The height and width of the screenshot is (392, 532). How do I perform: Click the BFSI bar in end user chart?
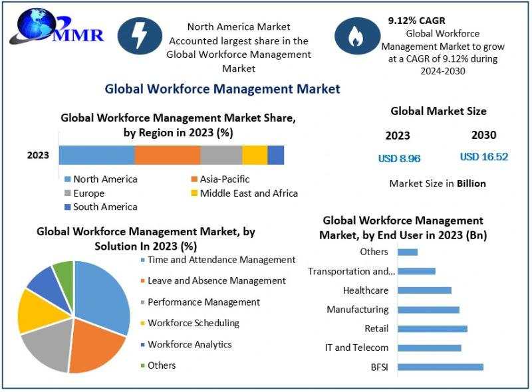pyautogui.click(x=440, y=367)
